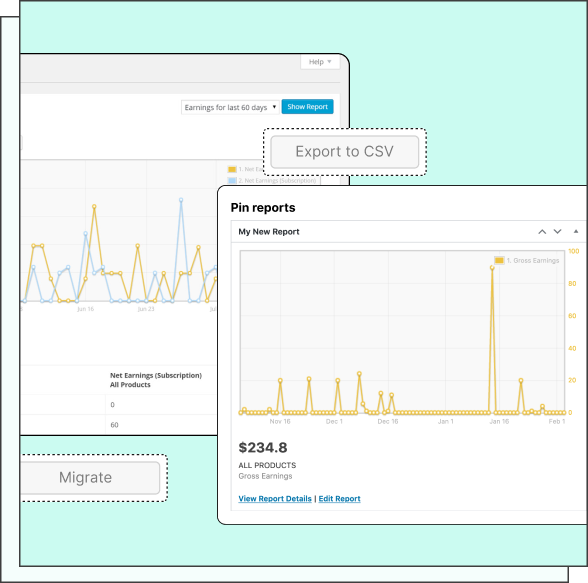Click the yellow Net Earnings legend swatch
The width and height of the screenshot is (588, 583).
(x=232, y=169)
